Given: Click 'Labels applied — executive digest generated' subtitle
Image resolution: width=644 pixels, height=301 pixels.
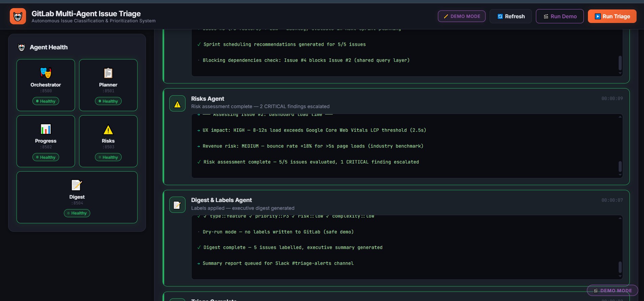Looking at the screenshot, I should pos(243,208).
